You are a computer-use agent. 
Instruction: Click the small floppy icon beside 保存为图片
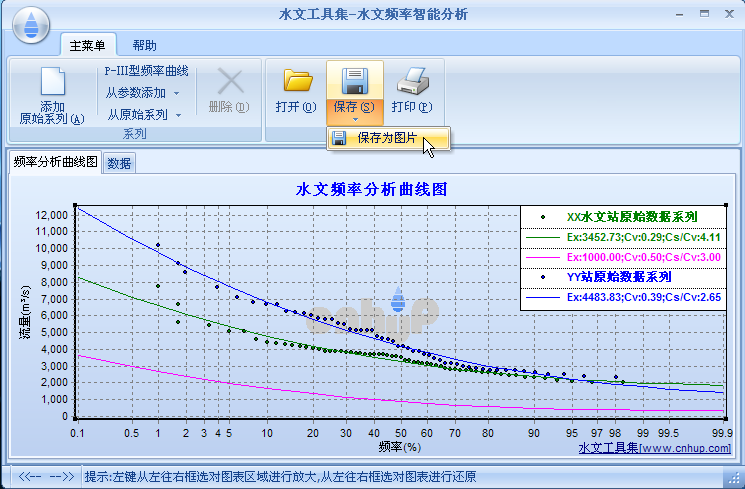point(340,139)
